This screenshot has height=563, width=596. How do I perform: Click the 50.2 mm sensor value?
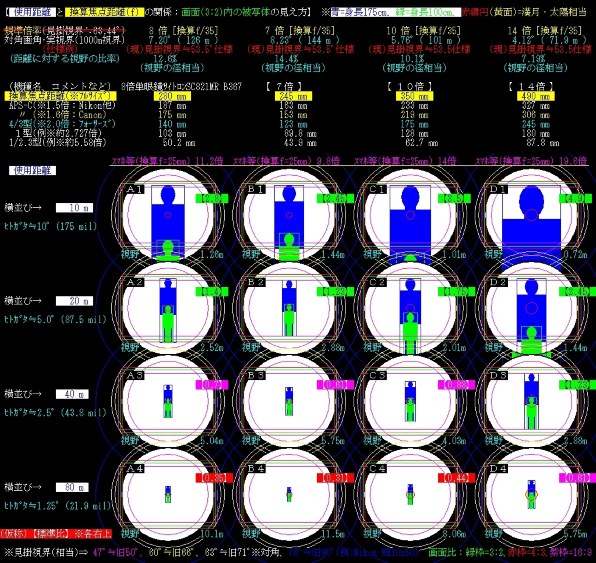(179, 143)
